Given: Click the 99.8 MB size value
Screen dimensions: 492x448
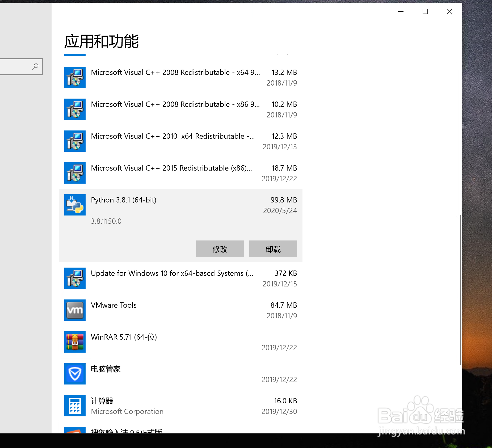Looking at the screenshot, I should coord(284,200).
